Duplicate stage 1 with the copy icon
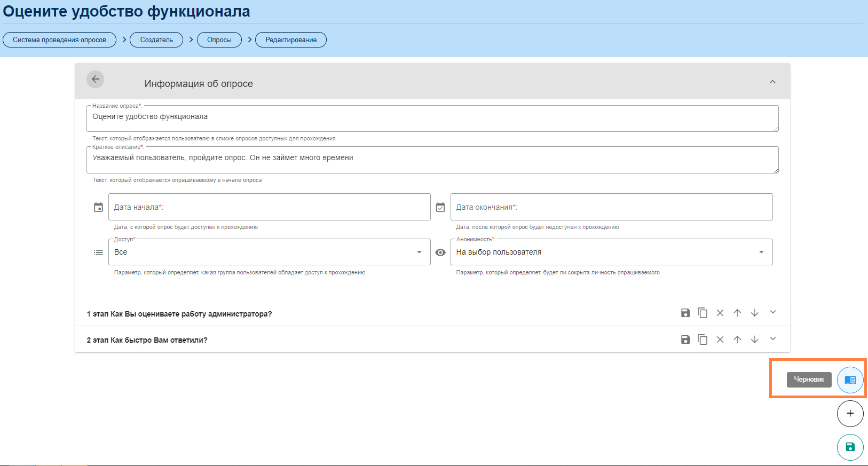The image size is (868, 466). click(x=703, y=313)
